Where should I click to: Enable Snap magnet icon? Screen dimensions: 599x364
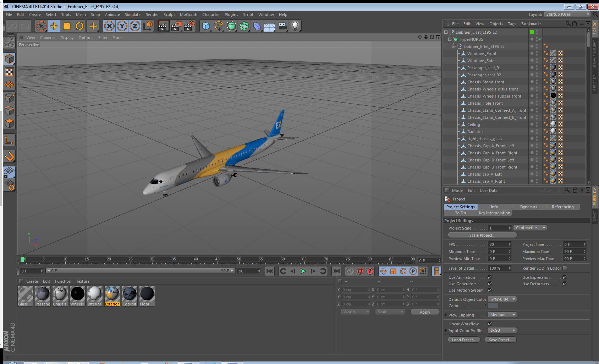click(x=9, y=156)
